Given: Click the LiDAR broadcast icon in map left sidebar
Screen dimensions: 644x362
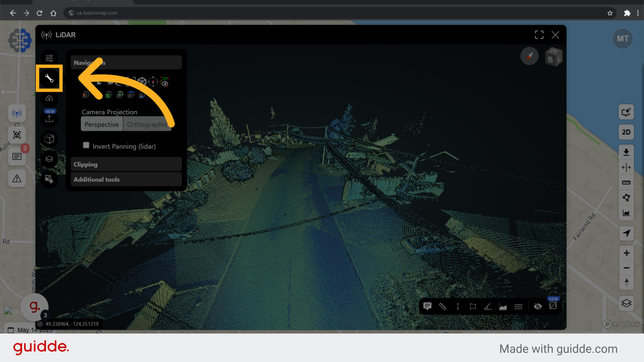Looking at the screenshot, I should coord(17,113).
